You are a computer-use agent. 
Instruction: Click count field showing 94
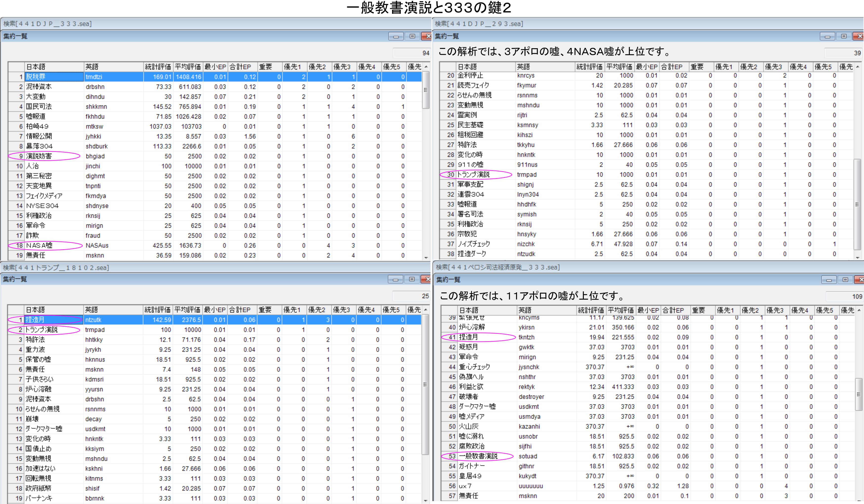click(411, 53)
